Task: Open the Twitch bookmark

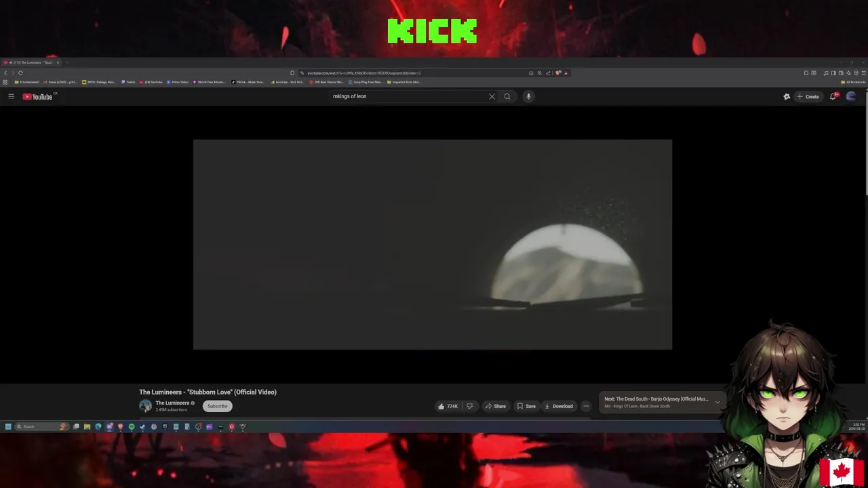Action: (x=129, y=82)
